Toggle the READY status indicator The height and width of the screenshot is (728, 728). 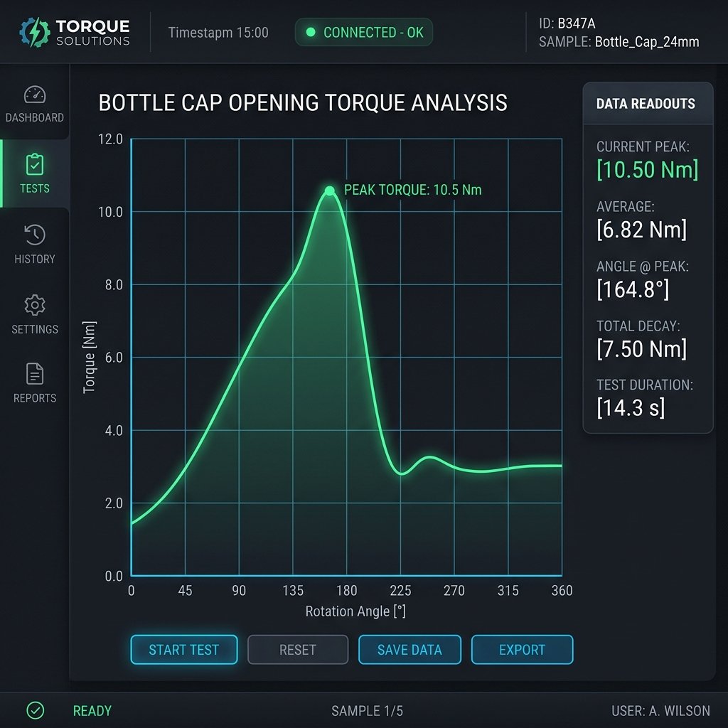click(x=91, y=710)
